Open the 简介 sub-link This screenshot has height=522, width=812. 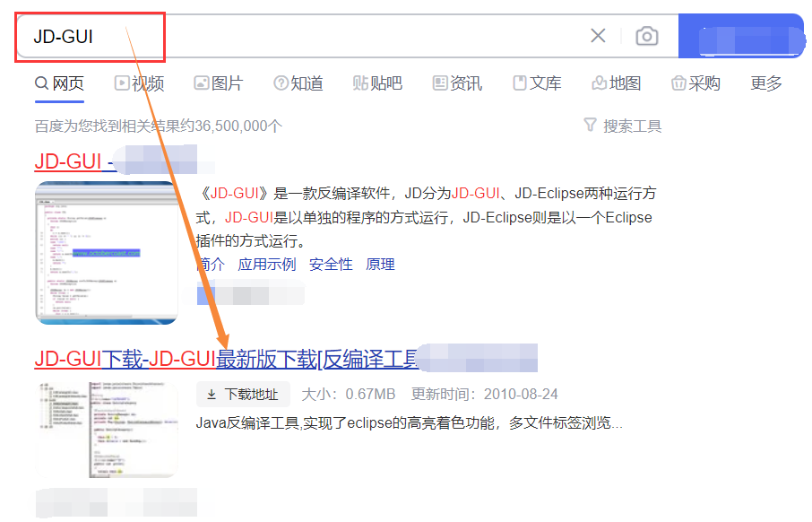coord(211,265)
